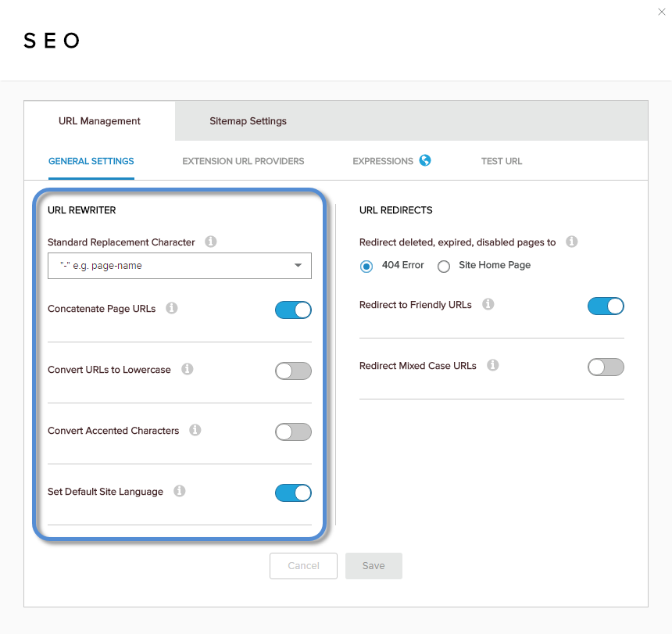The width and height of the screenshot is (672, 634).
Task: Click the URL REWRITER section heading
Action: [81, 210]
